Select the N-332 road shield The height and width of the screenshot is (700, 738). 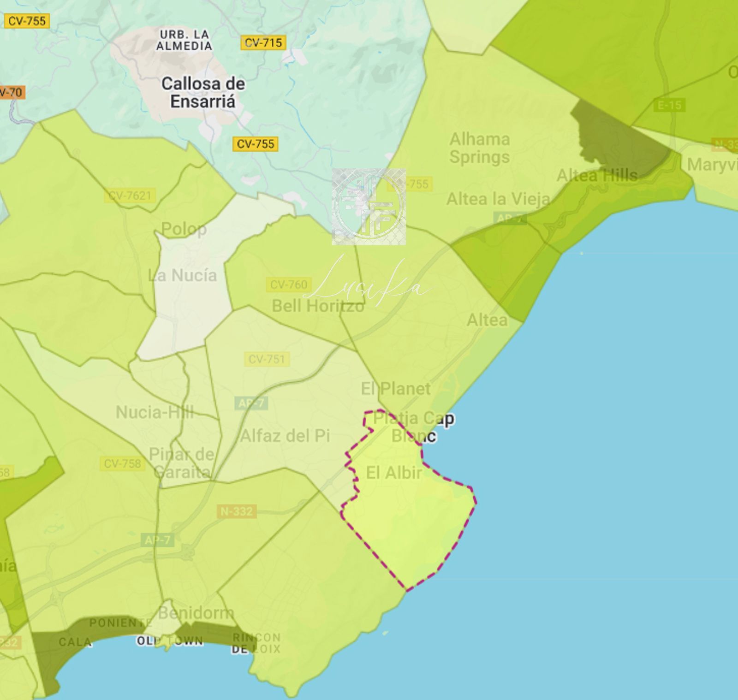click(236, 511)
